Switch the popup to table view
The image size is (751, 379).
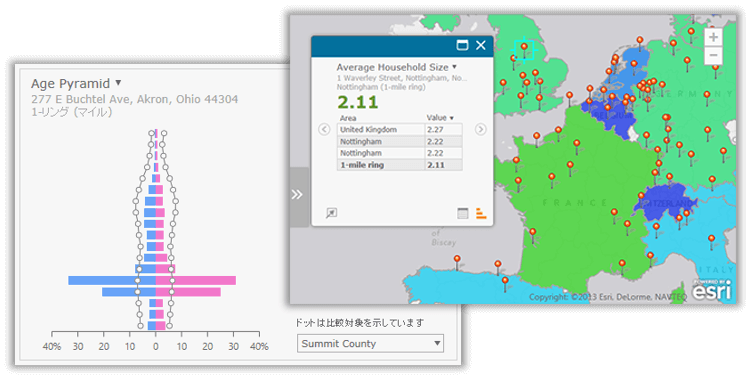462,213
